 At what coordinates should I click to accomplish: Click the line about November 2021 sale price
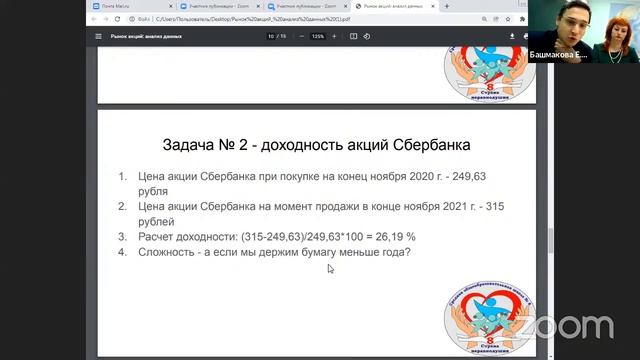(x=321, y=214)
